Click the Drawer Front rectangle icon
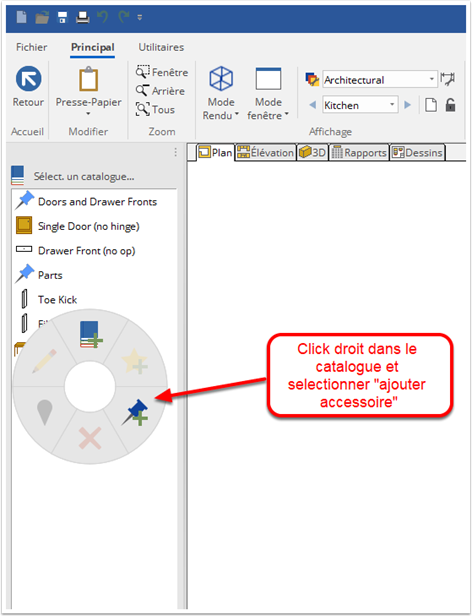472x616 pixels. (24, 249)
